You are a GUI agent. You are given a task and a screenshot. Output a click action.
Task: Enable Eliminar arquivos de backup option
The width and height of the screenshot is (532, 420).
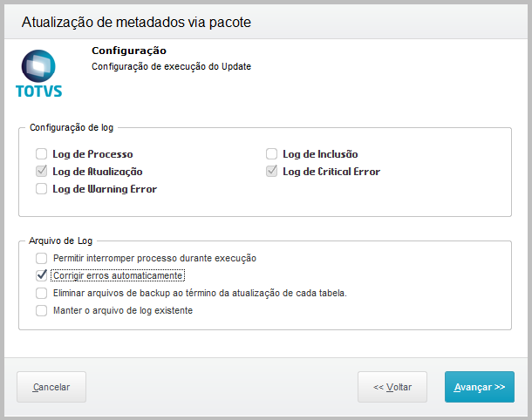click(41, 293)
